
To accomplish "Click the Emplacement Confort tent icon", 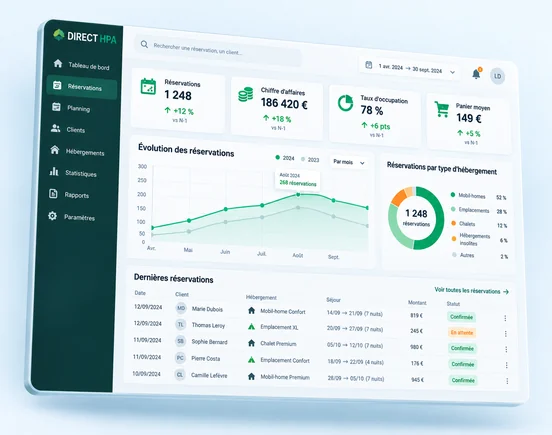I will pos(251,360).
